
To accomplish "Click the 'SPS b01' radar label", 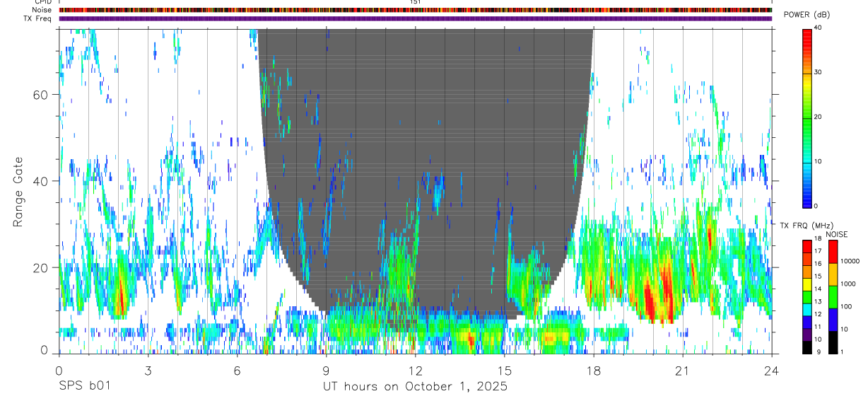I will coord(84,386).
